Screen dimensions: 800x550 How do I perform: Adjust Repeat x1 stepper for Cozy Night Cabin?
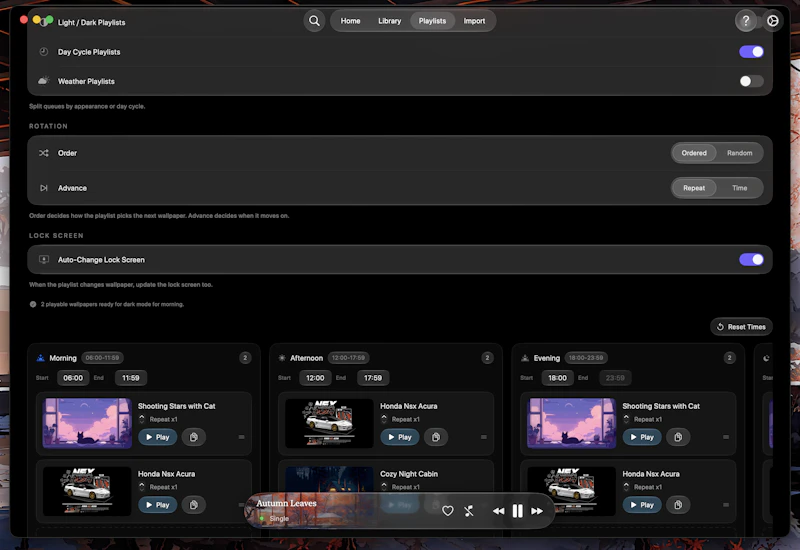coord(384,487)
